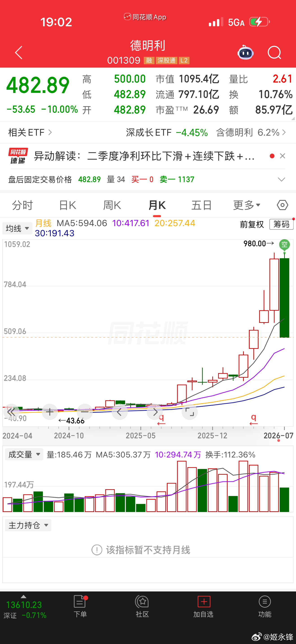Image resolution: width=296 pixels, height=644 pixels.
Task: Open the search magnifier icon
Action: [274, 53]
